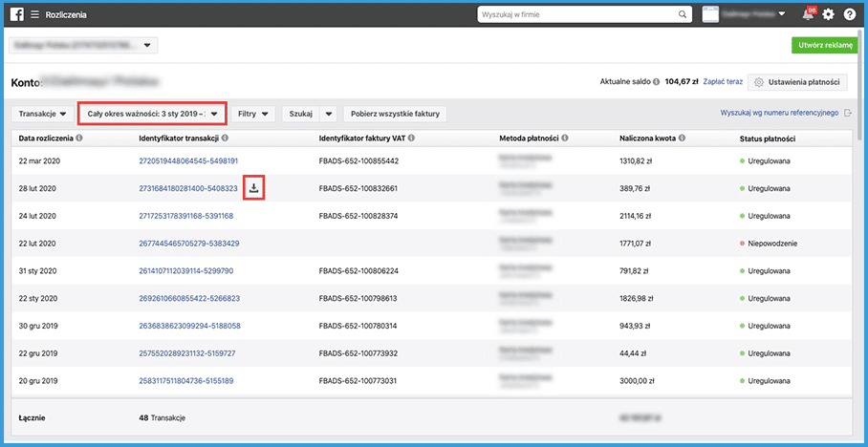Viewport: 868px width, 447px height.
Task: Click the help question mark icon
Action: (x=850, y=15)
